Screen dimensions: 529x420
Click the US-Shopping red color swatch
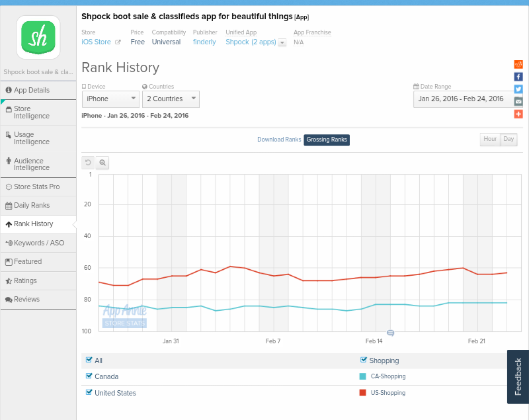click(x=362, y=392)
